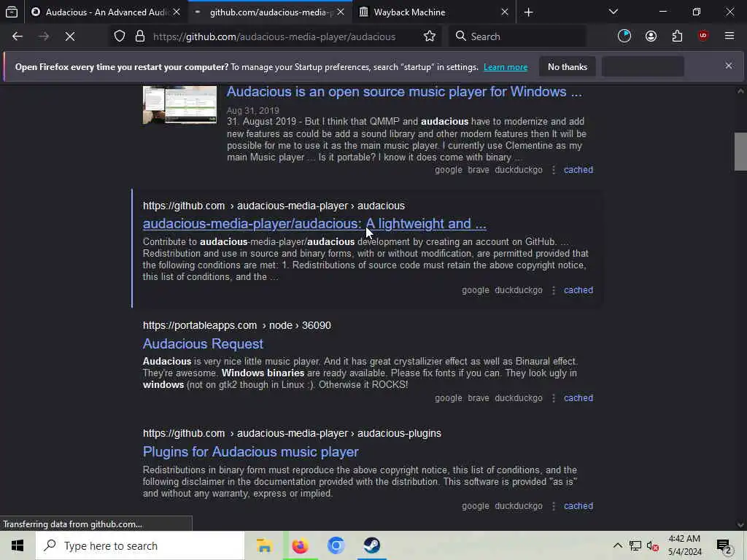The image size is (747, 560).
Task: Click google source under first result
Action: 449,170
